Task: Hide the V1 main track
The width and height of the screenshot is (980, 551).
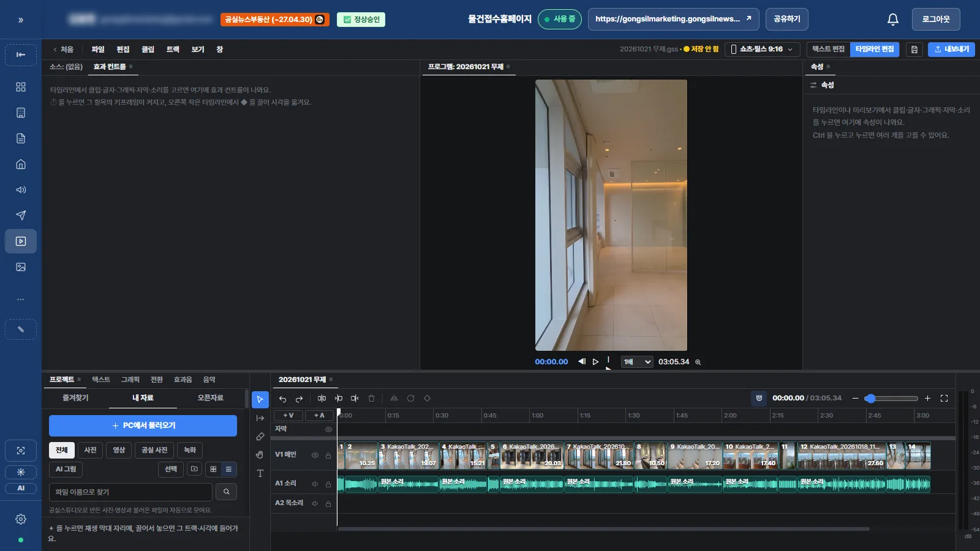Action: click(x=315, y=455)
